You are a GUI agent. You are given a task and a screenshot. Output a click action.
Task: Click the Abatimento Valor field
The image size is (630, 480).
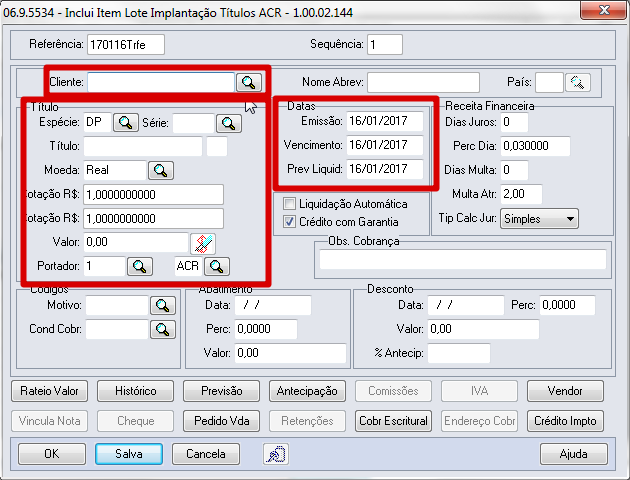[x=290, y=353]
